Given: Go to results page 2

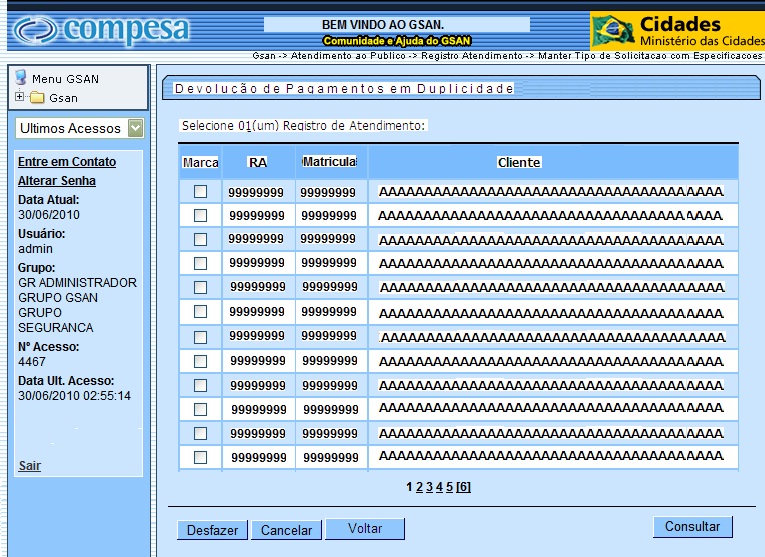Looking at the screenshot, I should pos(419,487).
